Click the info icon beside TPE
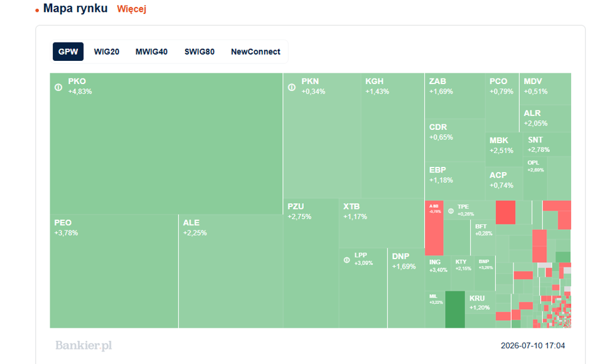 [451, 211]
